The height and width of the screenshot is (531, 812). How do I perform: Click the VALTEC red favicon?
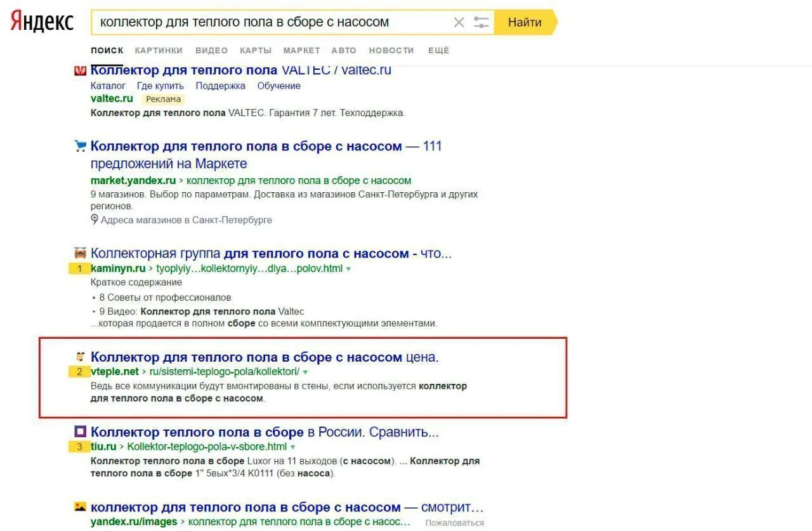point(80,70)
